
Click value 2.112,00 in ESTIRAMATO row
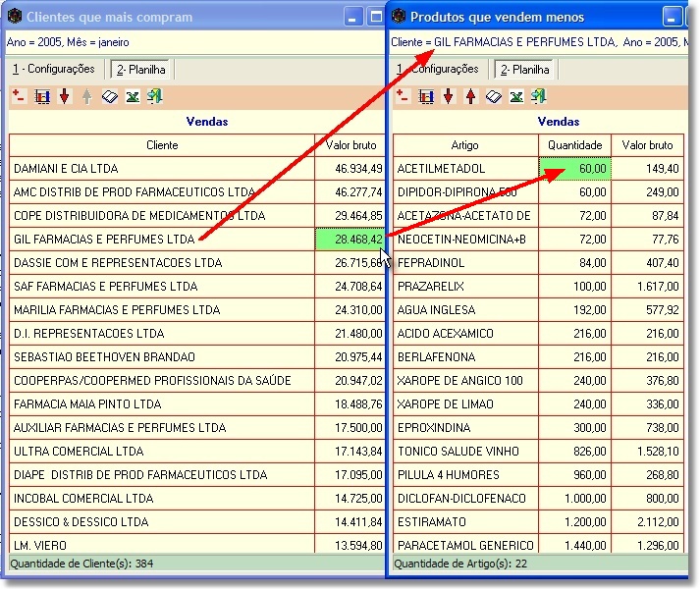pos(647,522)
